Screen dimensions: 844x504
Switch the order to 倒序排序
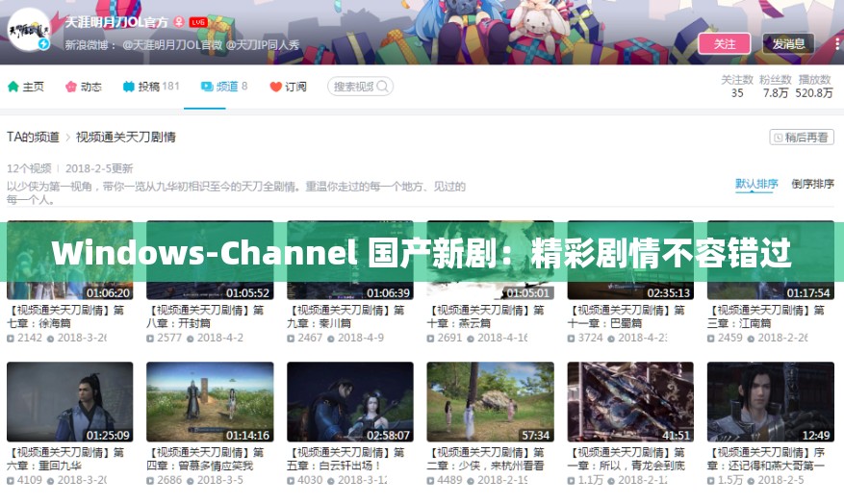pyautogui.click(x=812, y=184)
